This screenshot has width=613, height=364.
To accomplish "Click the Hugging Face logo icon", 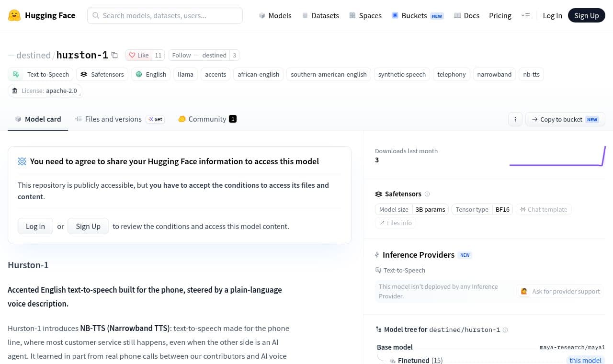I will click(14, 15).
